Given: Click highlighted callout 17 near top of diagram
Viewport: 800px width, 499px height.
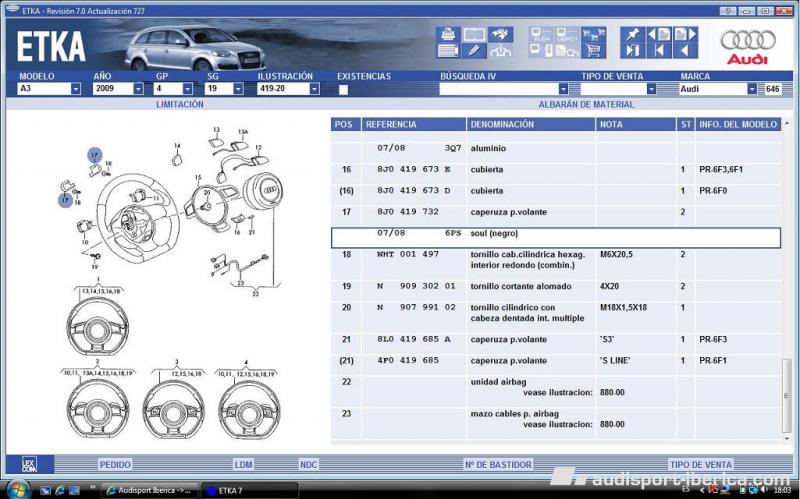Looking at the screenshot, I should 94,156.
